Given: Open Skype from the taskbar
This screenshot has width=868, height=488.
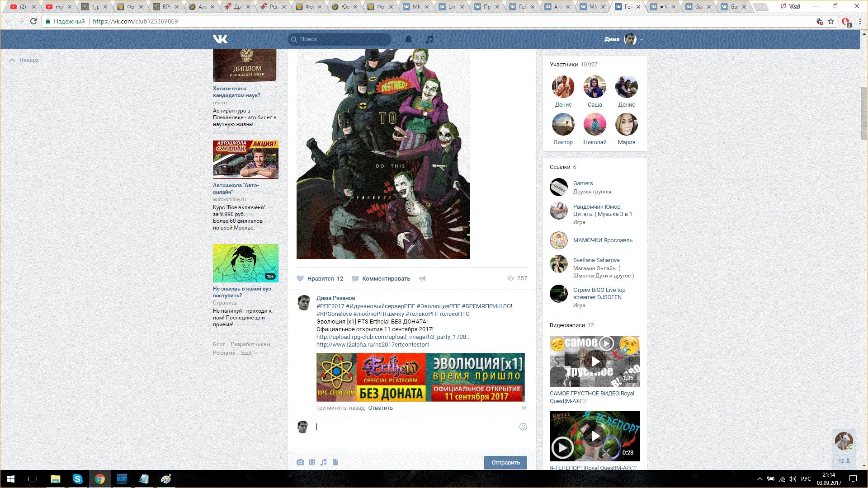Looking at the screenshot, I should coord(77,479).
